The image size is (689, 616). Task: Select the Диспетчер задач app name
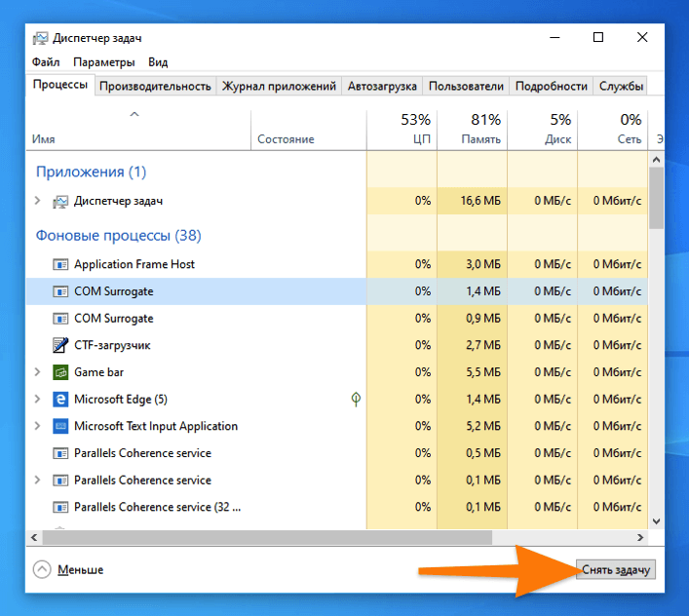pos(118,201)
